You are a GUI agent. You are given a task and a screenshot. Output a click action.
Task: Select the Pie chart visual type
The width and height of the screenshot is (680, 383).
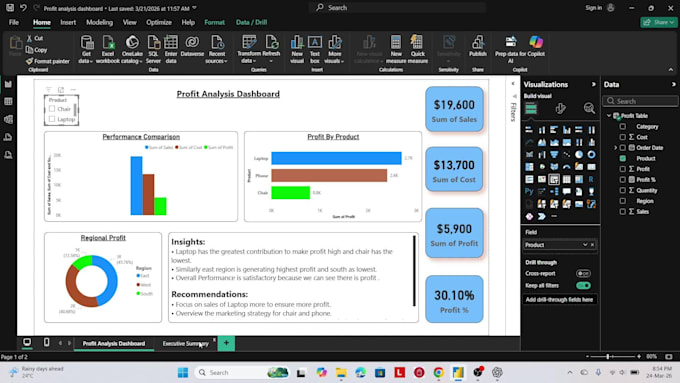point(579,154)
